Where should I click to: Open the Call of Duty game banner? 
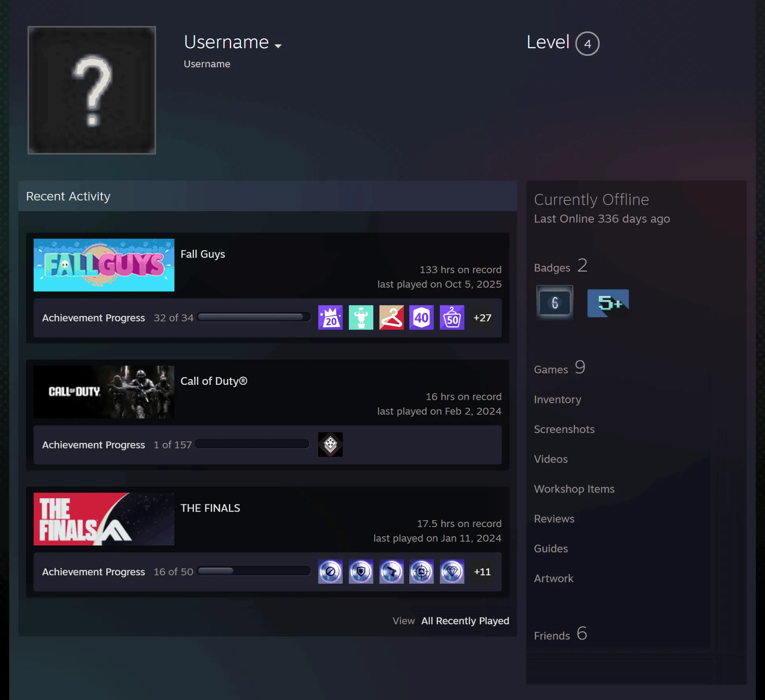point(104,392)
